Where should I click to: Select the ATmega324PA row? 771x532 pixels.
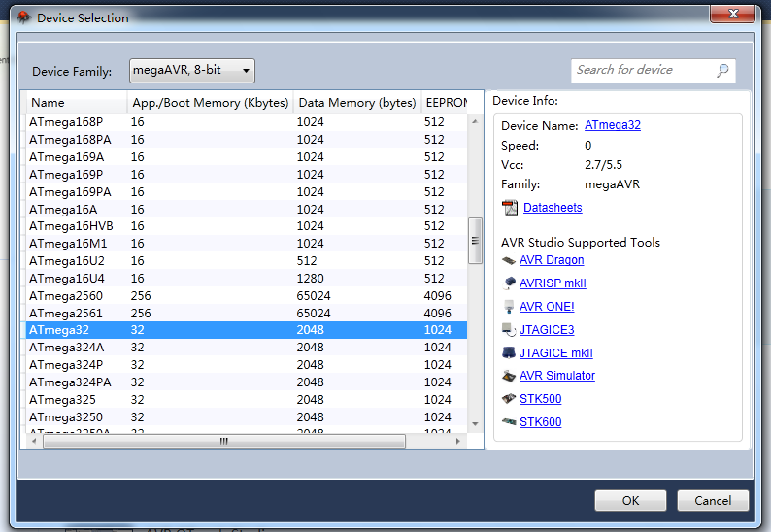(x=246, y=382)
